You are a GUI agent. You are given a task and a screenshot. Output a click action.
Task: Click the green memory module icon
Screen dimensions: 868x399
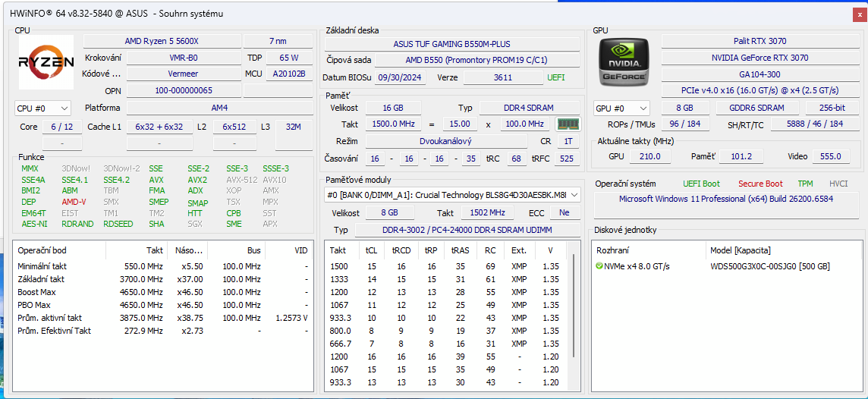568,124
